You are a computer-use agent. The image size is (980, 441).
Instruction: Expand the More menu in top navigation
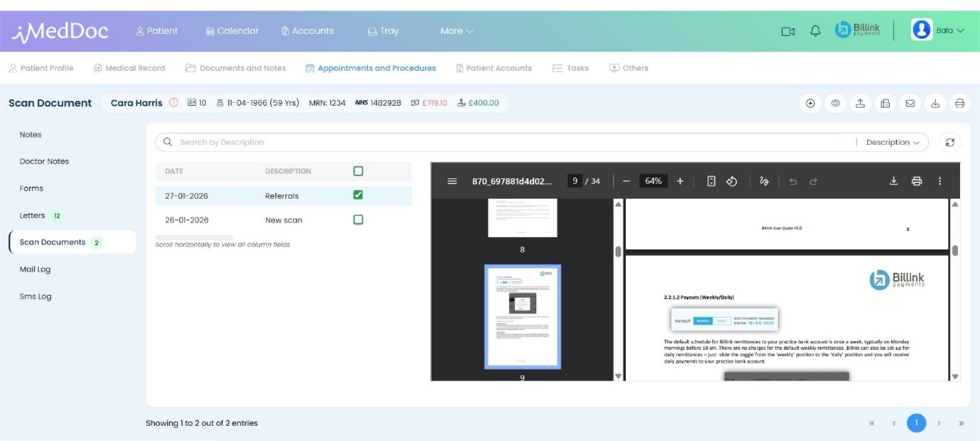(456, 31)
